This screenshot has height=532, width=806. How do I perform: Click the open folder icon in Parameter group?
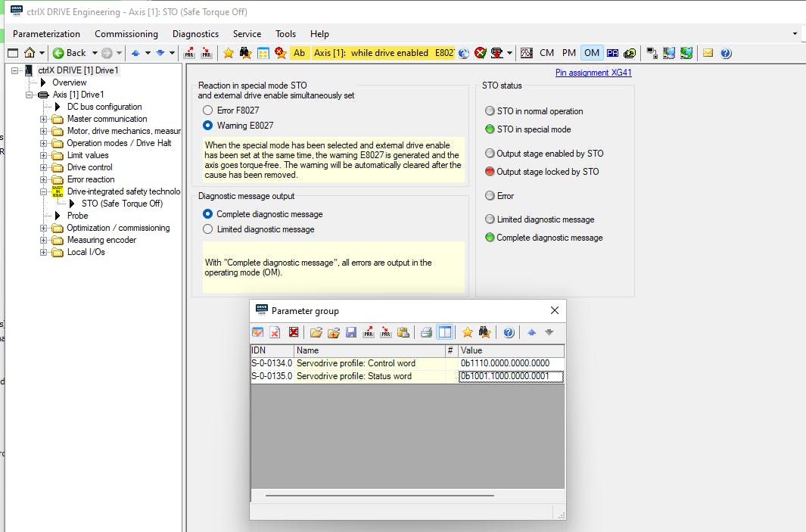(x=316, y=332)
